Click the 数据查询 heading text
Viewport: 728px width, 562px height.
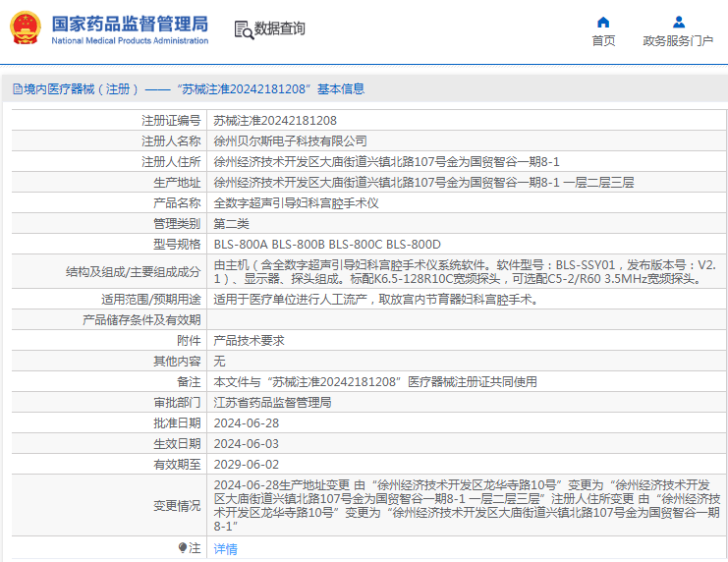pyautogui.click(x=280, y=29)
